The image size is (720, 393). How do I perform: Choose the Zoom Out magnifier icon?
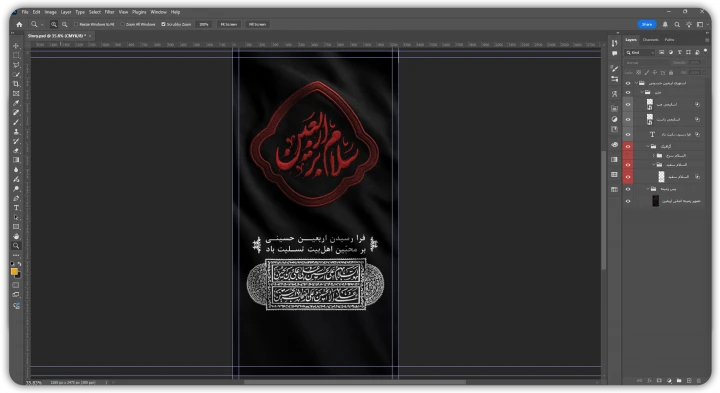[x=65, y=24]
